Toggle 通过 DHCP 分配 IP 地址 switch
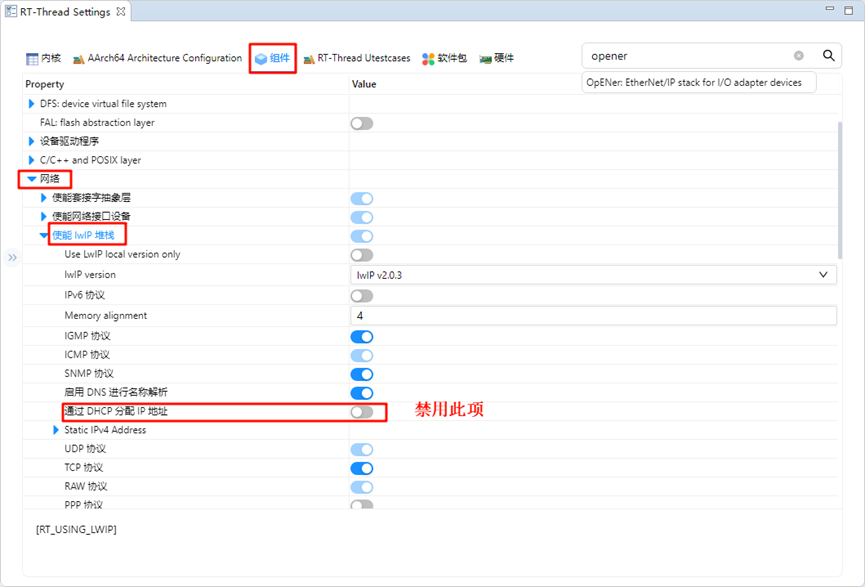Image resolution: width=865 pixels, height=587 pixels. tap(362, 412)
